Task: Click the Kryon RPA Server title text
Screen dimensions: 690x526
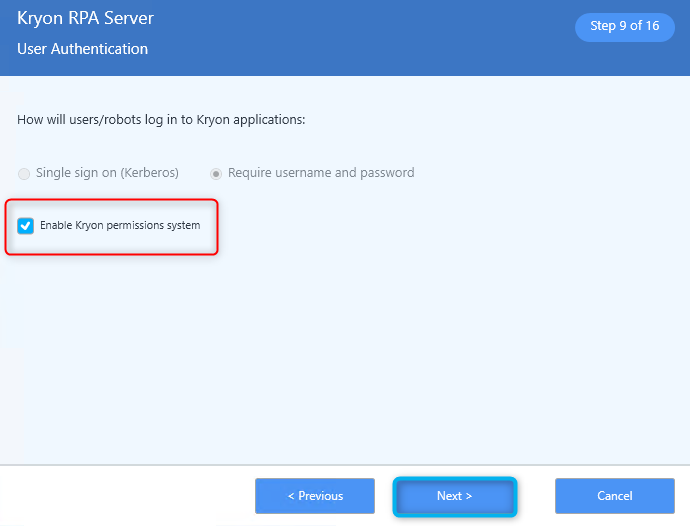Action: [85, 18]
